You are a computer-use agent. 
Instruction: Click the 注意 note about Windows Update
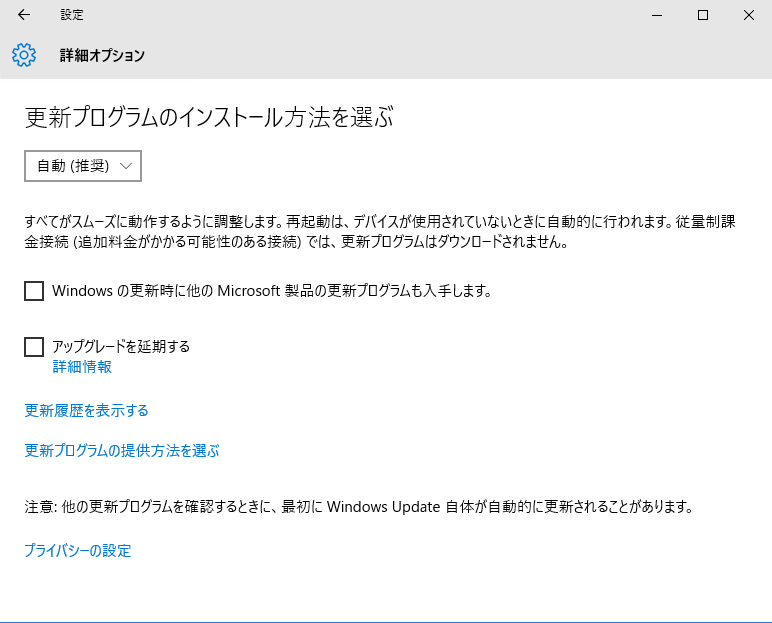pos(359,506)
